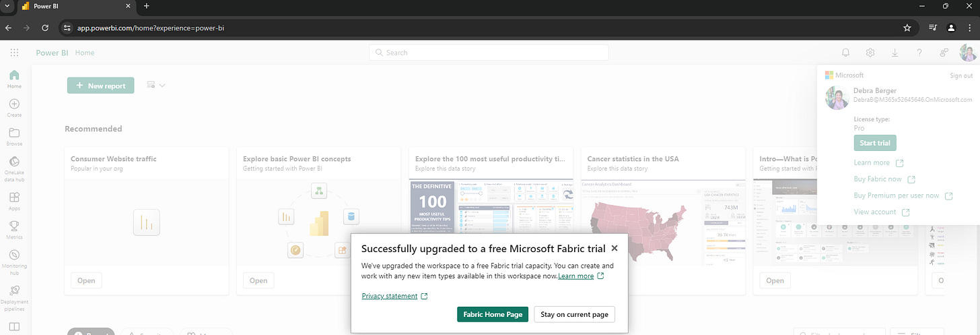Bookmark this page with the star icon
Viewport: 980px width, 335px height.
click(907, 28)
